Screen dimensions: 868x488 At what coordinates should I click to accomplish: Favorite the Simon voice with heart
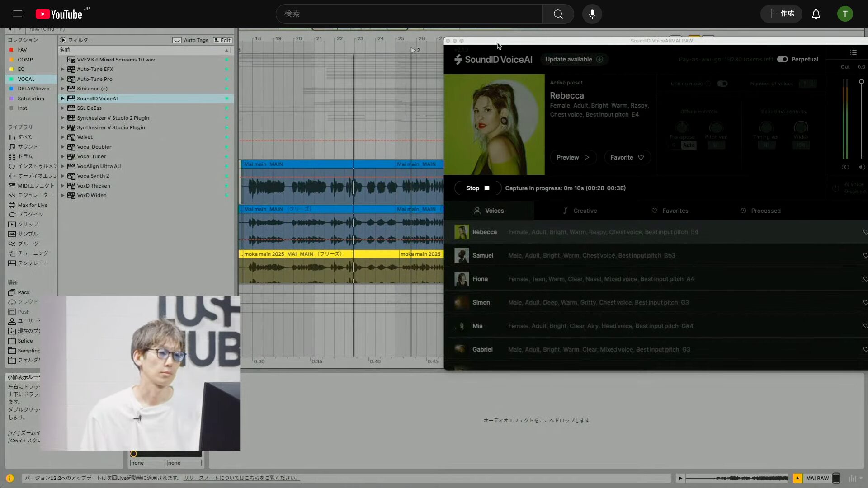coord(865,302)
